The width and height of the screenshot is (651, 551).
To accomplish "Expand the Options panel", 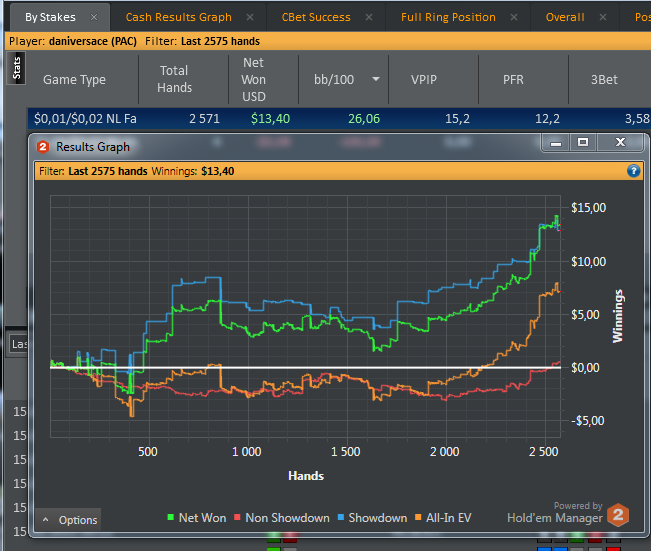I will pos(69,520).
